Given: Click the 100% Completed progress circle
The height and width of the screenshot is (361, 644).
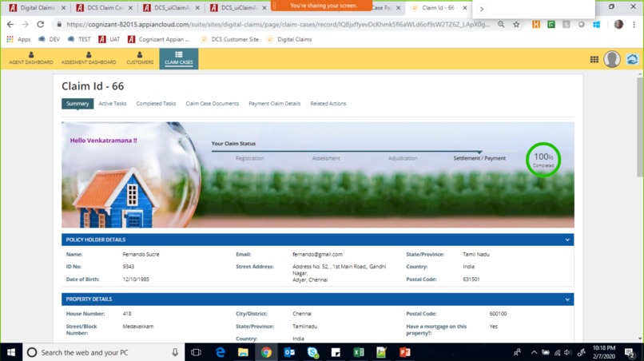Looking at the screenshot, I should pos(543,160).
